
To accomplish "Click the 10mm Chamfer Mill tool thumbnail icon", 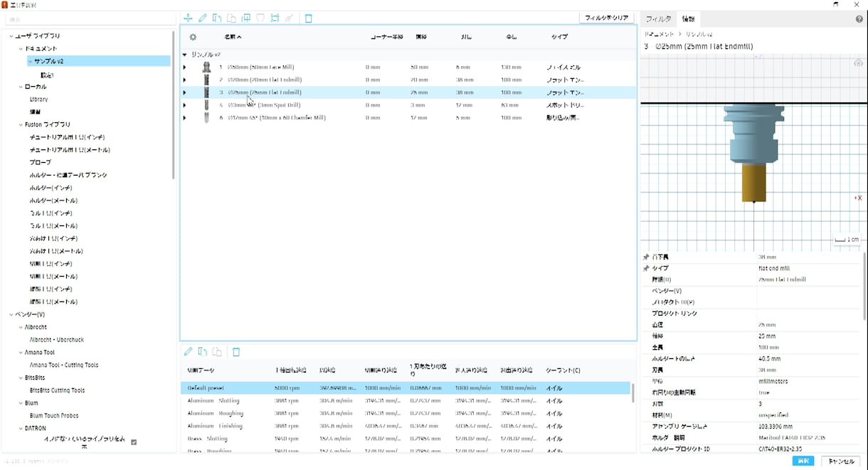I will point(206,117).
